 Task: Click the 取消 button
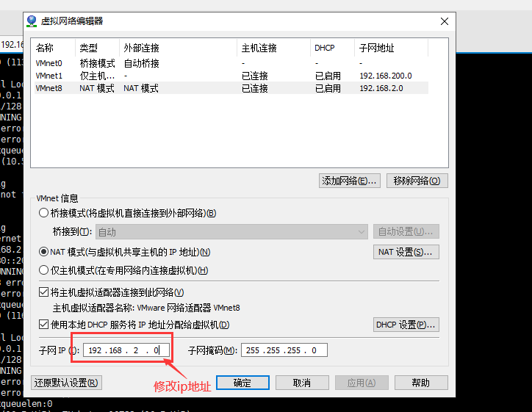(302, 383)
